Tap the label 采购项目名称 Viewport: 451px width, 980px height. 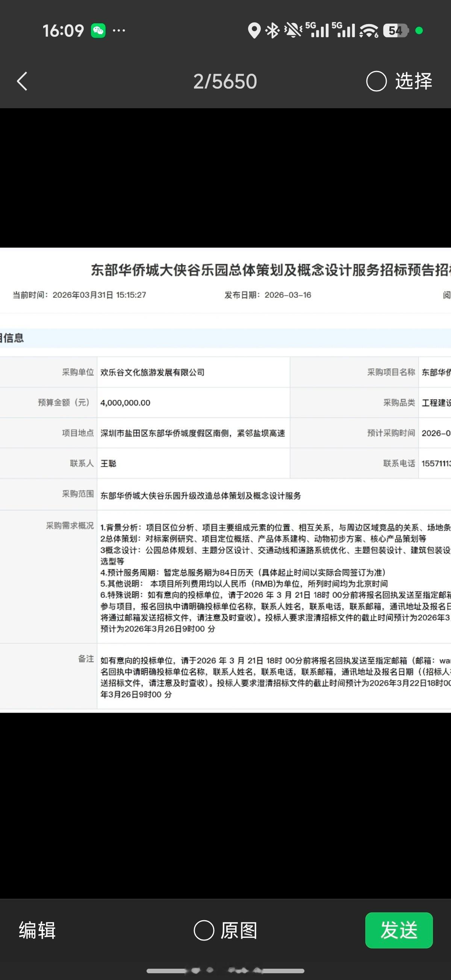pos(391,372)
